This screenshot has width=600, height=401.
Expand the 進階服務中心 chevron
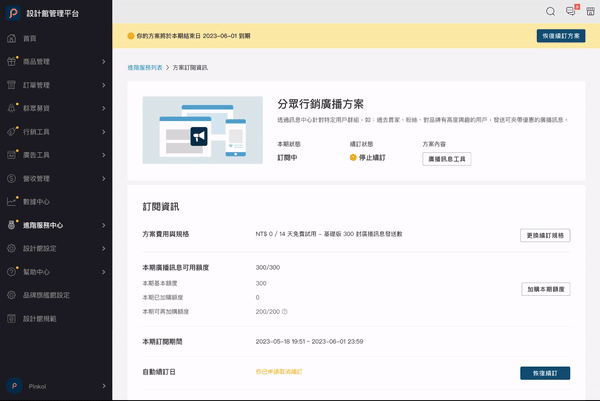tap(104, 225)
